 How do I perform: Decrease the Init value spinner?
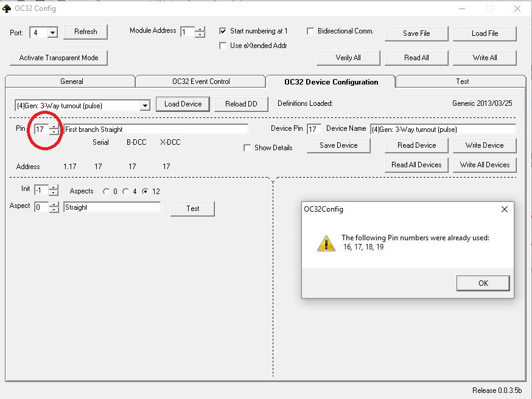click(54, 193)
